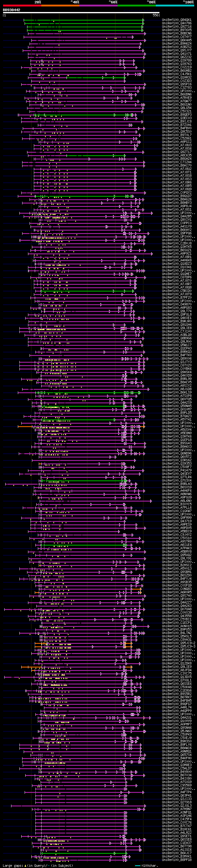Screen dimensions: 197x868
Task: Click the UniRef100_A5E8N9 label
Action: pyautogui.click(x=177, y=433)
